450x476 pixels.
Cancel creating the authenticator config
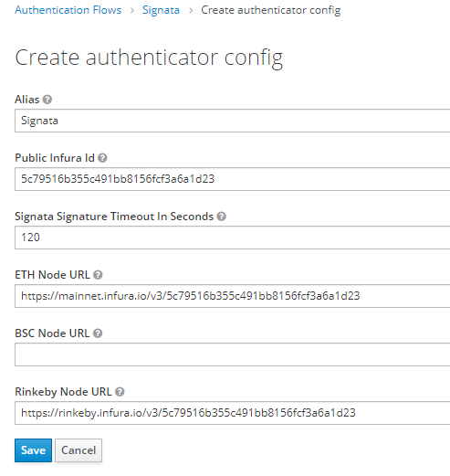(78, 450)
